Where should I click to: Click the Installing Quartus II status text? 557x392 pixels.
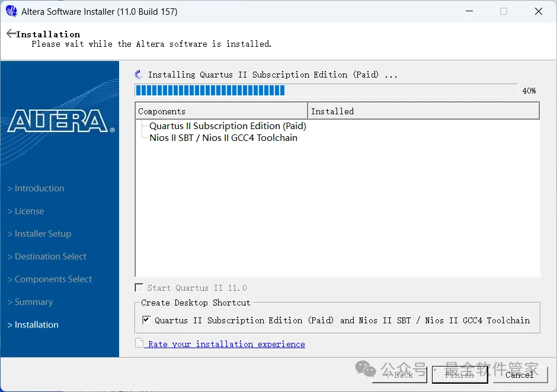[x=273, y=75]
